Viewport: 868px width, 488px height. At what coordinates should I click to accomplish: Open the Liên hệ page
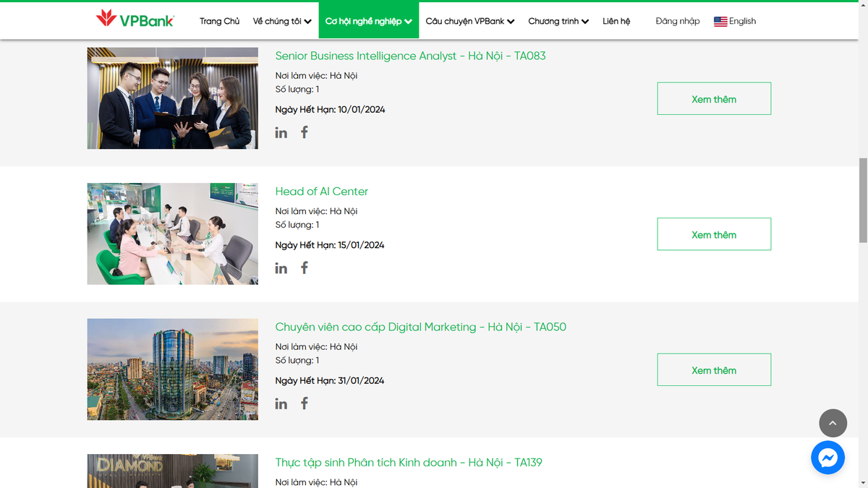point(616,21)
